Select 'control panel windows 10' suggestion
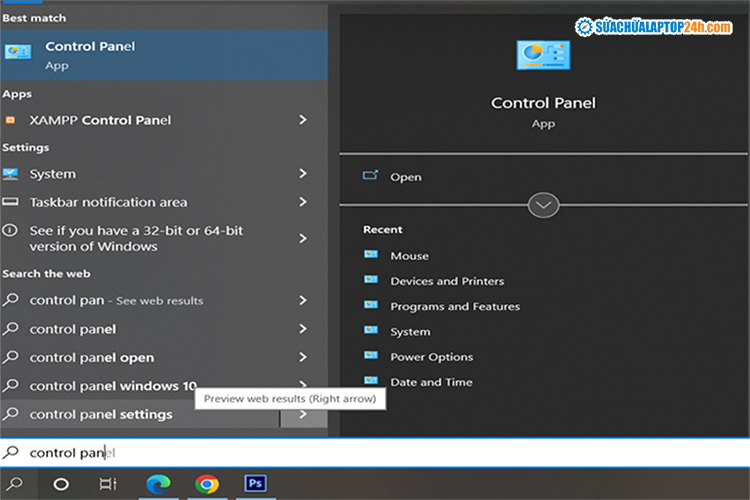The image size is (750, 500). pos(113,386)
